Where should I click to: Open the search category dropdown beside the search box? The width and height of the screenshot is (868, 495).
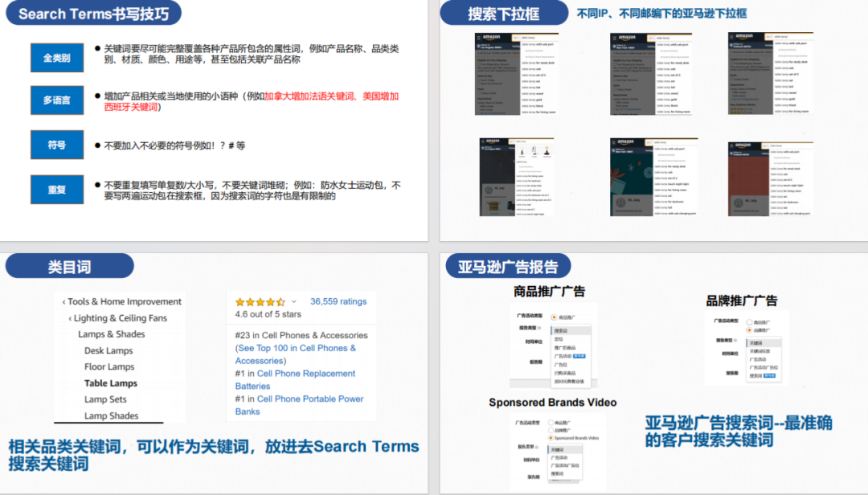[516, 38]
